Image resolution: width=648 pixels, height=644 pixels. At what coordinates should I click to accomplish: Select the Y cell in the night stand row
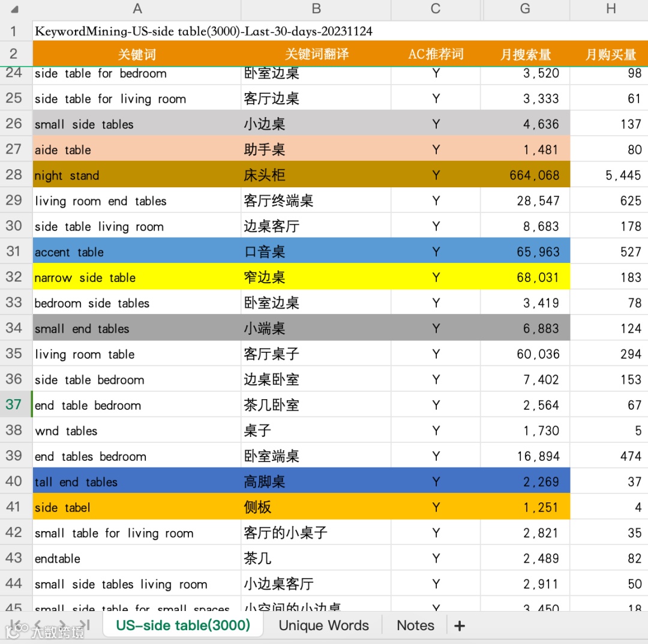tap(436, 175)
